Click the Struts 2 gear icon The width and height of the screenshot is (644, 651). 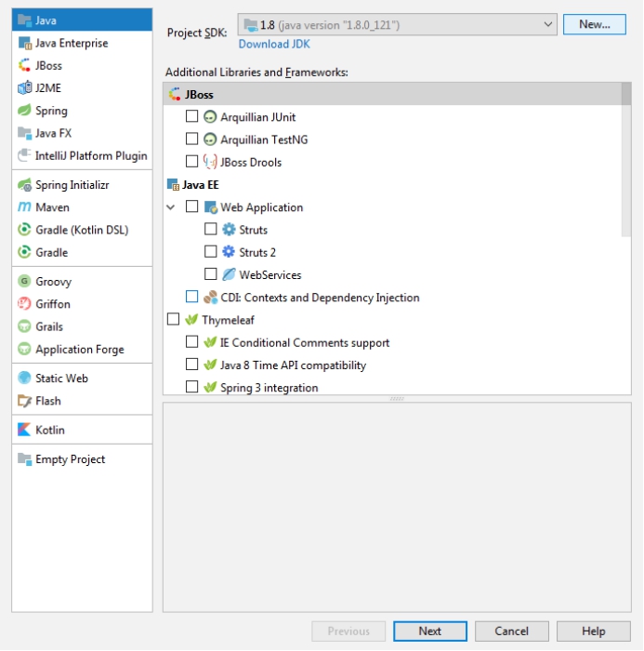click(x=229, y=252)
